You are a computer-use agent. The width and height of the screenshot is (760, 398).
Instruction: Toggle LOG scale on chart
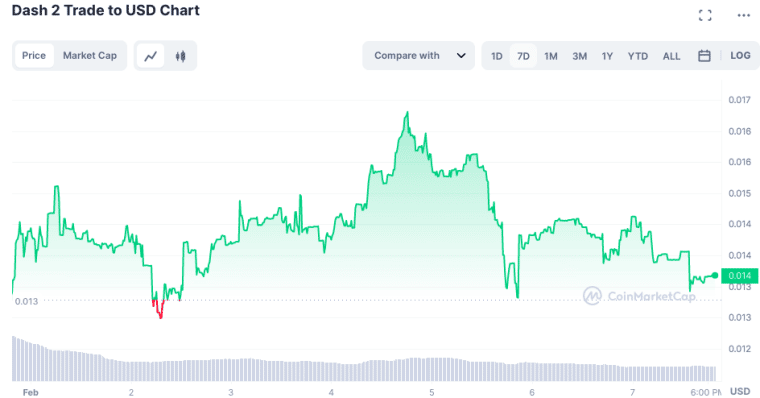tap(740, 56)
